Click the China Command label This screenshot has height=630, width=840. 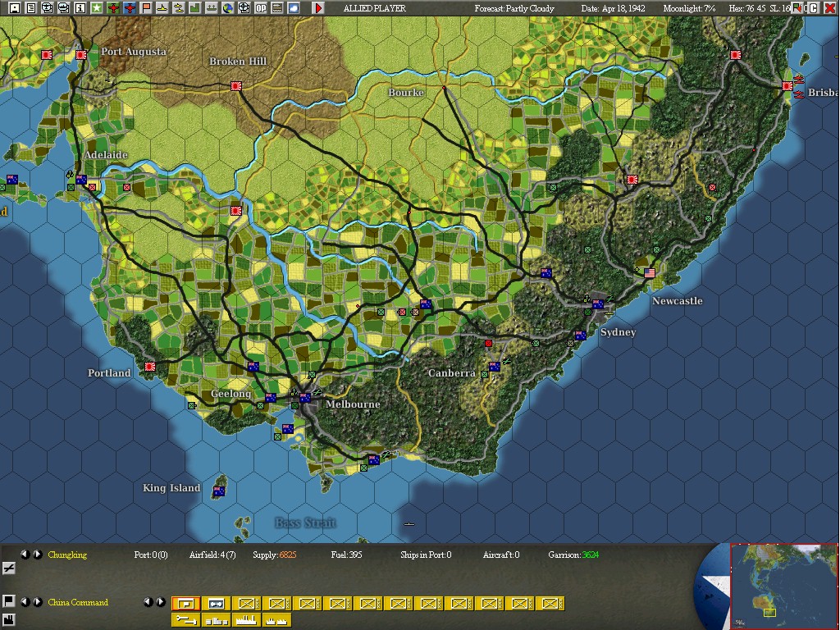(78, 602)
